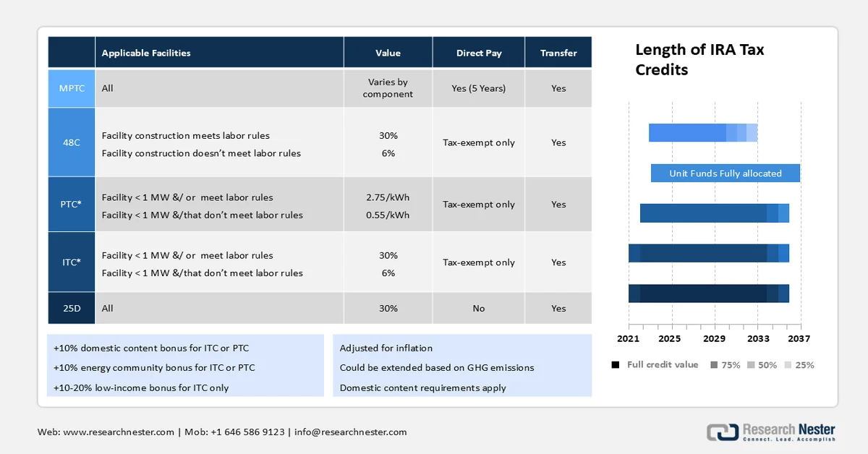This screenshot has width=868, height=454.
Task: Click the Adjusted for inflation note
Action: (x=386, y=348)
